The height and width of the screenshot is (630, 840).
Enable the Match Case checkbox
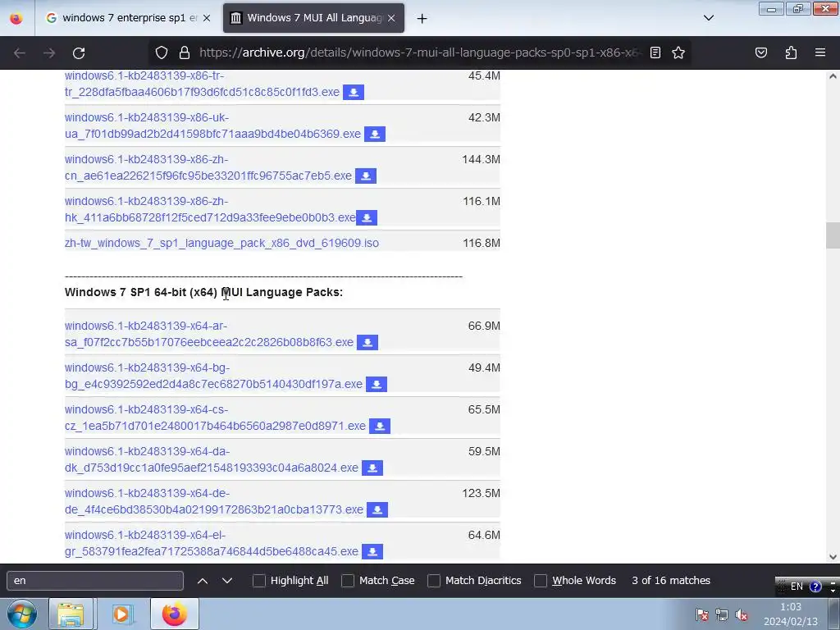point(348,581)
